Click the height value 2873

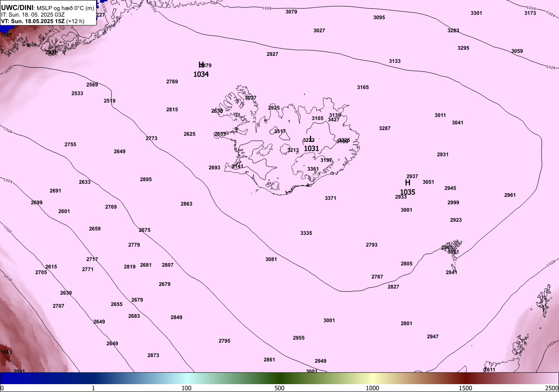153,355
